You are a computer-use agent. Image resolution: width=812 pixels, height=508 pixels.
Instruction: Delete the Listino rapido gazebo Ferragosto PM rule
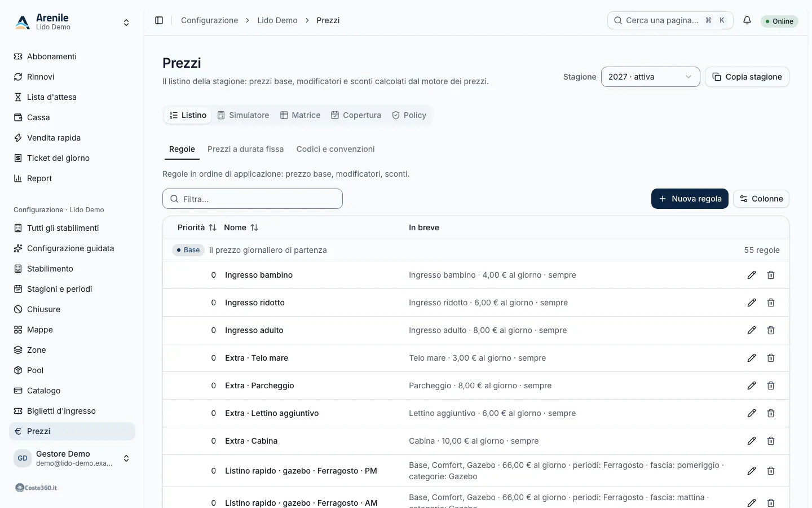[771, 471]
